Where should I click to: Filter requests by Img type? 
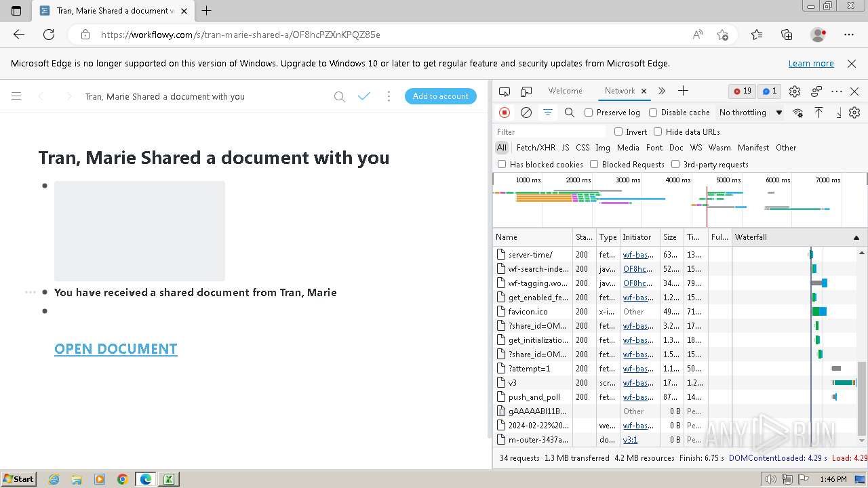603,148
